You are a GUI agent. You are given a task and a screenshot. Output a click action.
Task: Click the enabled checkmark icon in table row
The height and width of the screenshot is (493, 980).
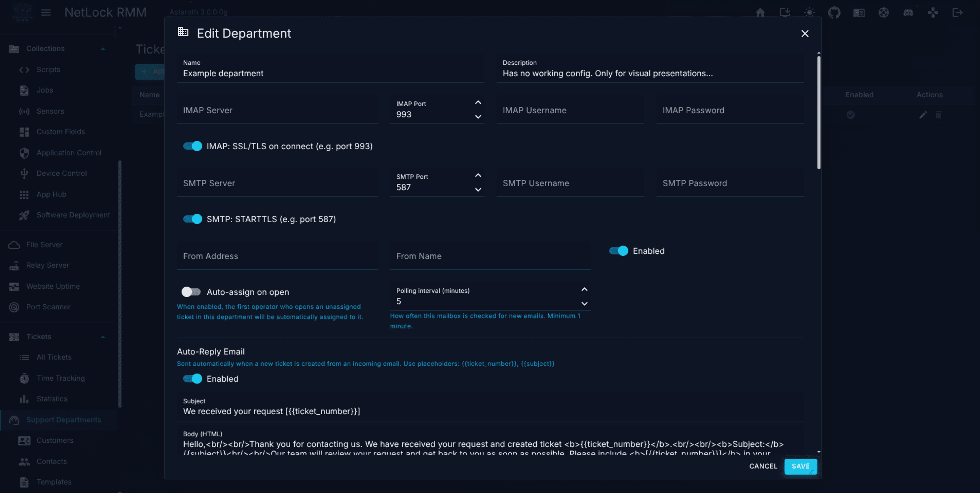point(851,115)
